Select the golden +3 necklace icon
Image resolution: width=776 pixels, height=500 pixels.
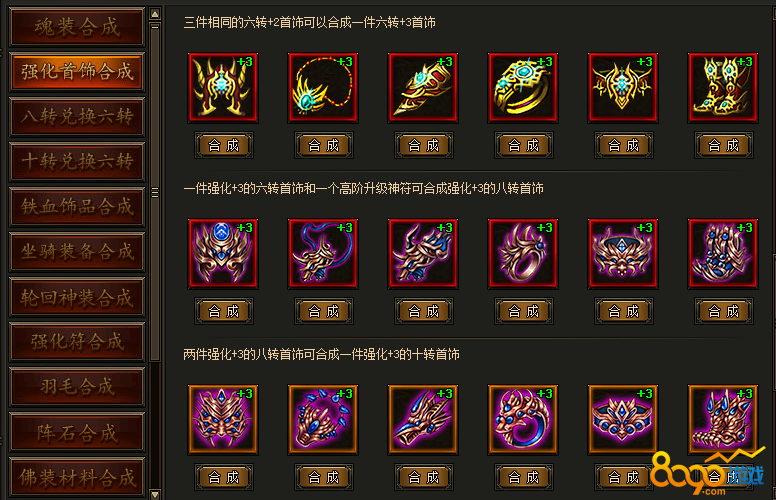[323, 88]
